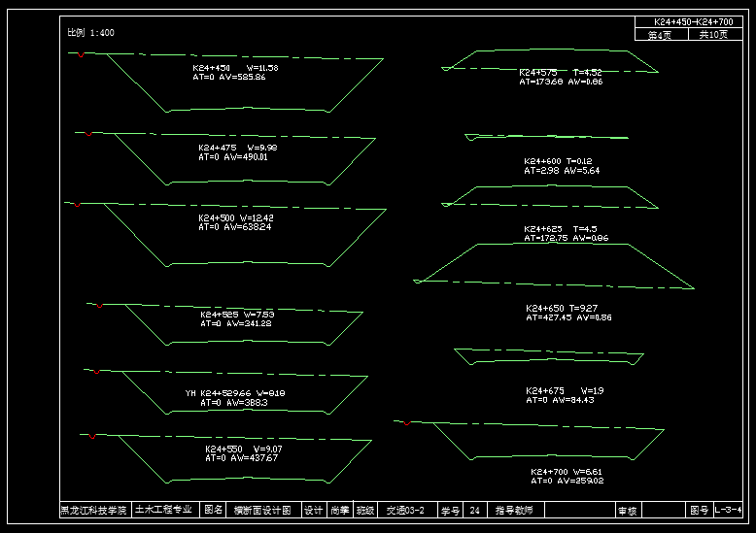Select the K24+550 W=9.07 label
The width and height of the screenshot is (756, 533).
[x=243, y=450]
